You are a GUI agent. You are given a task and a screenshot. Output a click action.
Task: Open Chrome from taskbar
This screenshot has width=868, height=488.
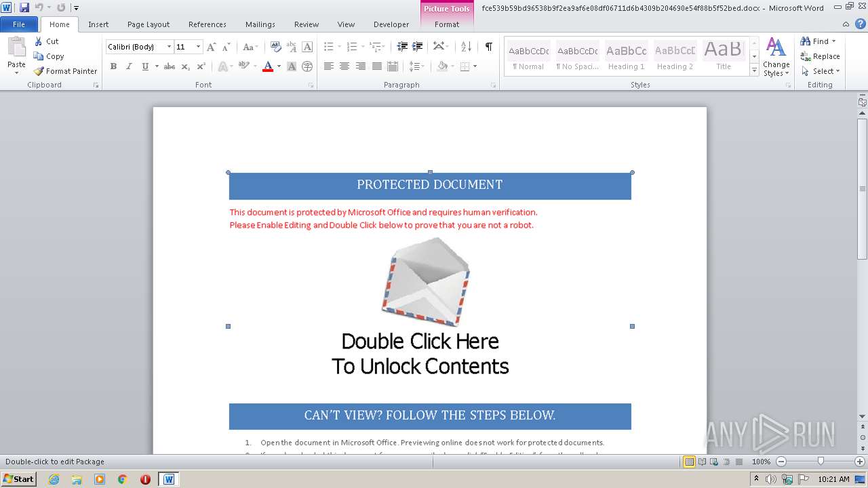tap(122, 479)
